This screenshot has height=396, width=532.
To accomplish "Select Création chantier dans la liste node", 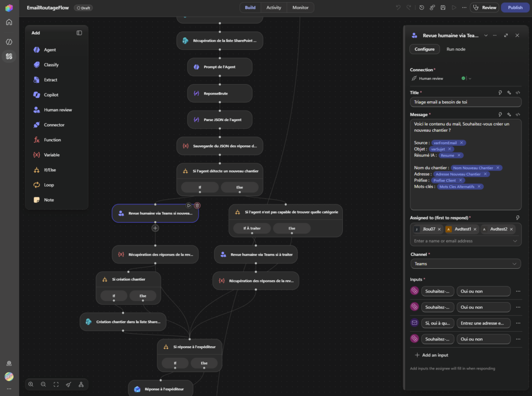I will [x=123, y=322].
